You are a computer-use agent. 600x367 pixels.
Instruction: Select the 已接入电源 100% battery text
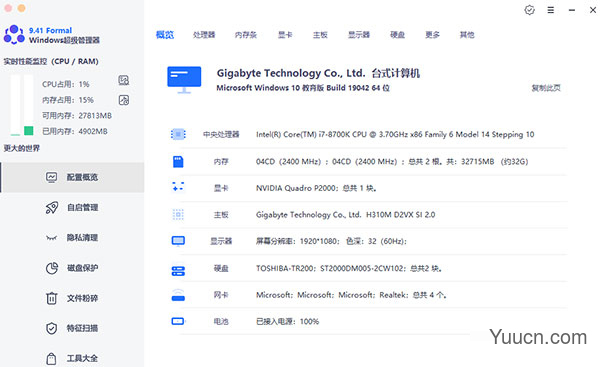click(x=287, y=321)
